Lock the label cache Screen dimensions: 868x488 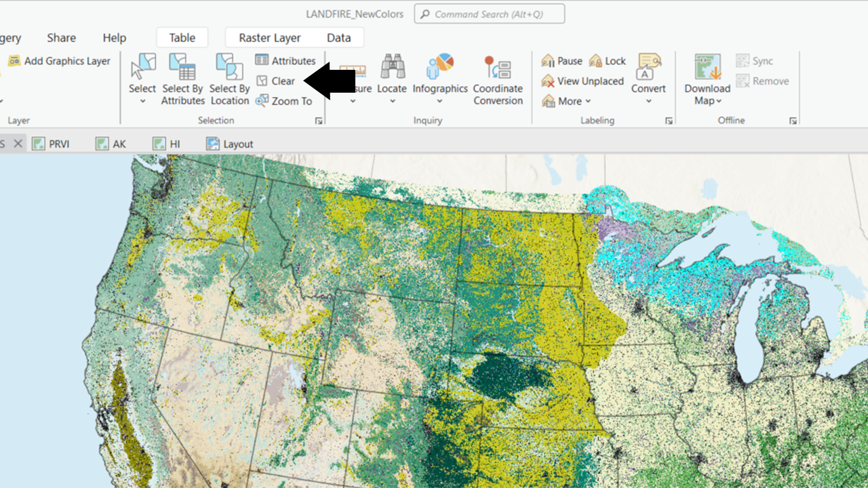click(607, 60)
